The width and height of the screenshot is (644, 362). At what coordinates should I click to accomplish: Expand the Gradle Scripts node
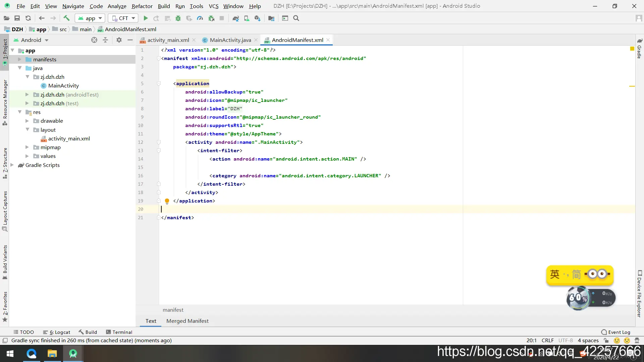click(12, 165)
